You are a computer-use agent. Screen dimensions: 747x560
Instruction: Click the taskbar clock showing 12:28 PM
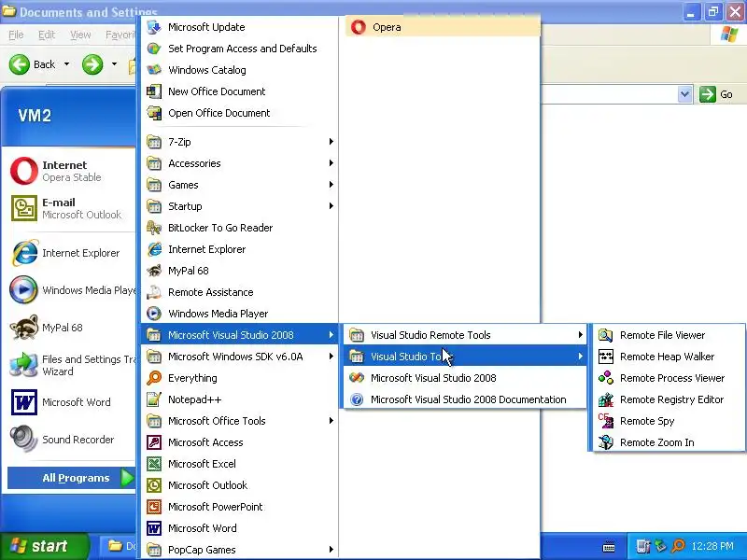[712, 546]
